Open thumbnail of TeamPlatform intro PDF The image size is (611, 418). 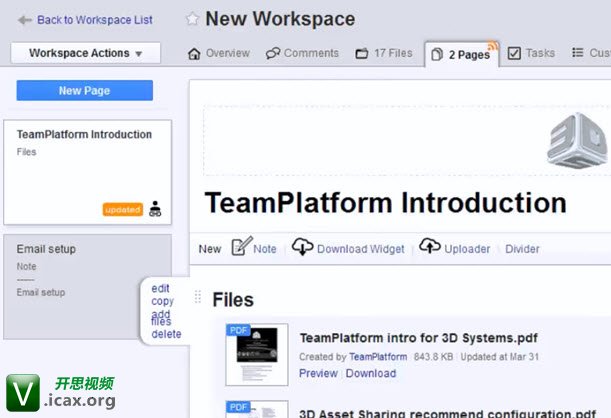(257, 355)
